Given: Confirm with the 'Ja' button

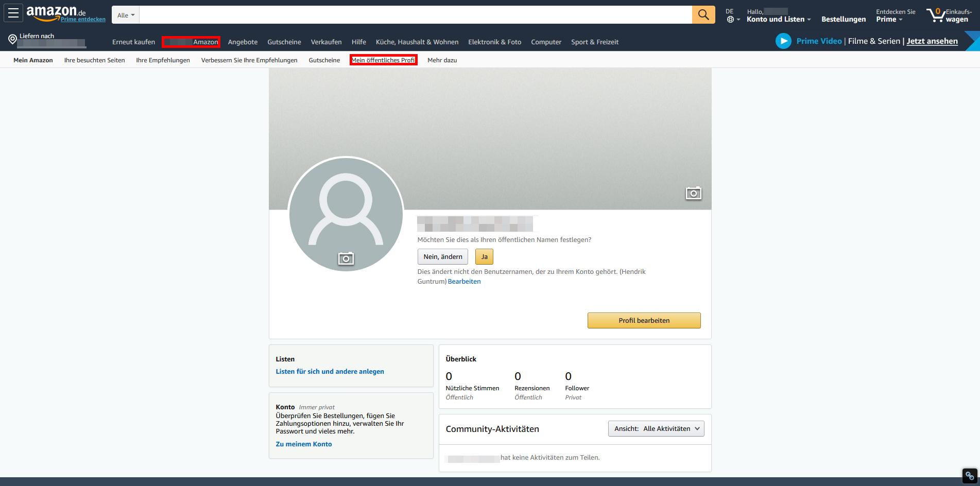Looking at the screenshot, I should point(484,256).
